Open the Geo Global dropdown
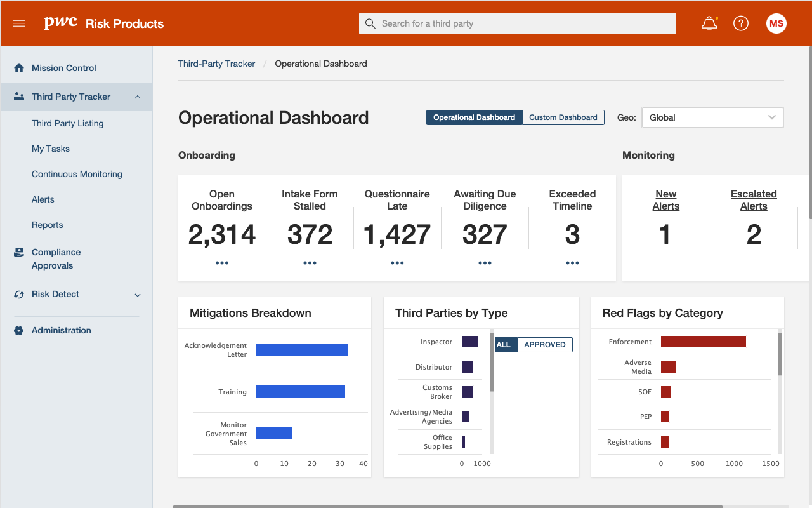 pos(712,117)
